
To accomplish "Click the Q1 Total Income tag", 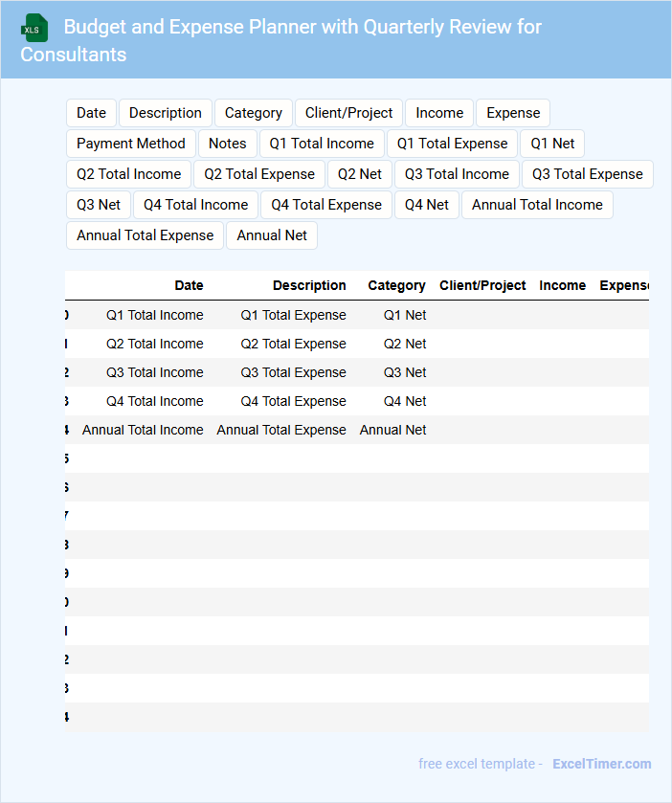I will [322, 144].
